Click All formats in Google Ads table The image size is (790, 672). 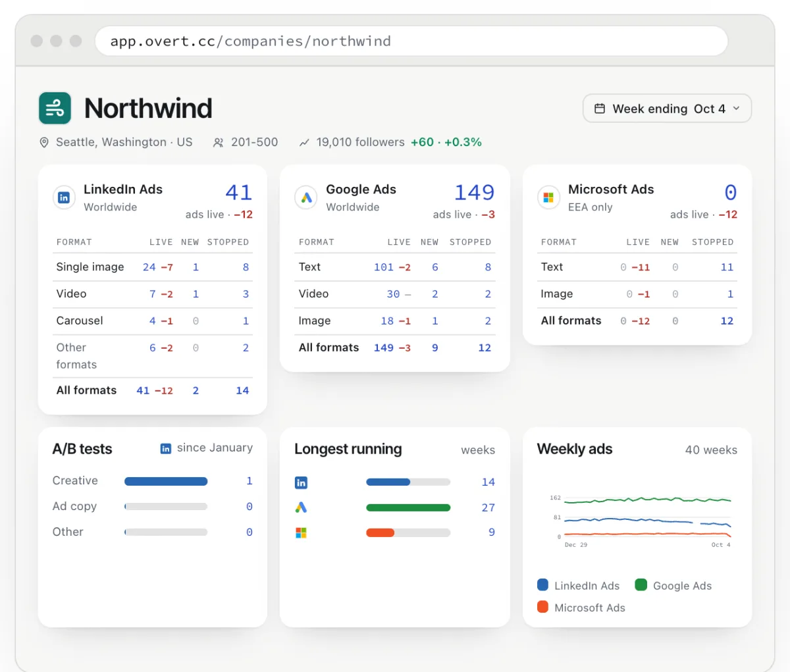click(x=329, y=348)
